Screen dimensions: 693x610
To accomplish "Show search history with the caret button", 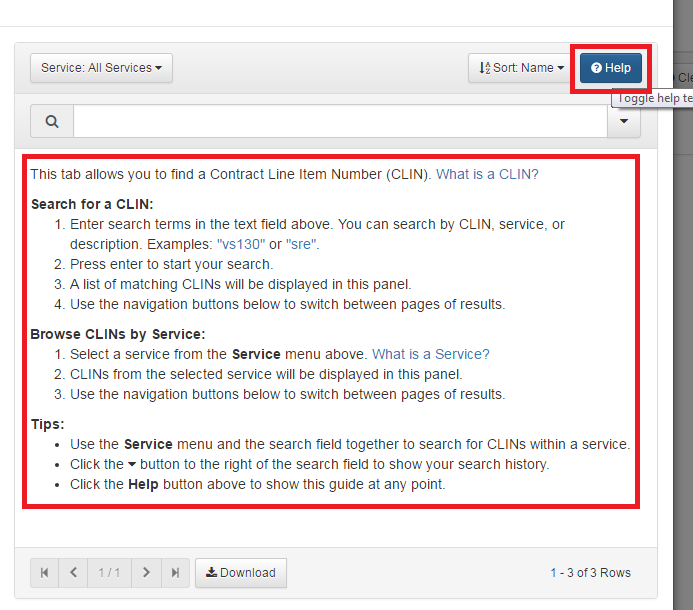I will tap(624, 121).
